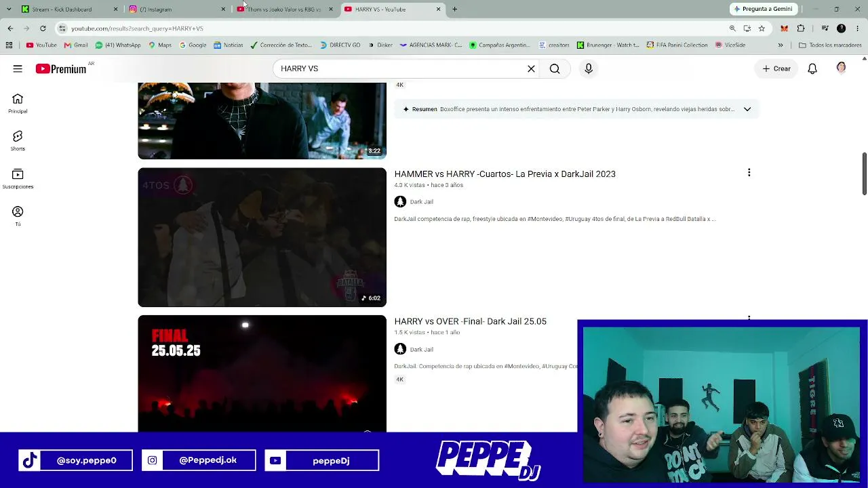Open the Google bookmark

coord(193,45)
